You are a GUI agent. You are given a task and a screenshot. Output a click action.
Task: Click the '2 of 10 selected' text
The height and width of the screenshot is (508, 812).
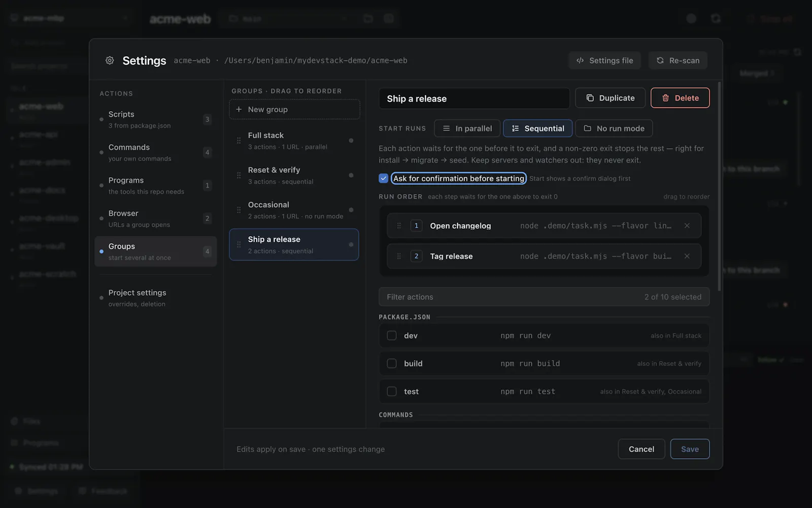click(x=673, y=297)
